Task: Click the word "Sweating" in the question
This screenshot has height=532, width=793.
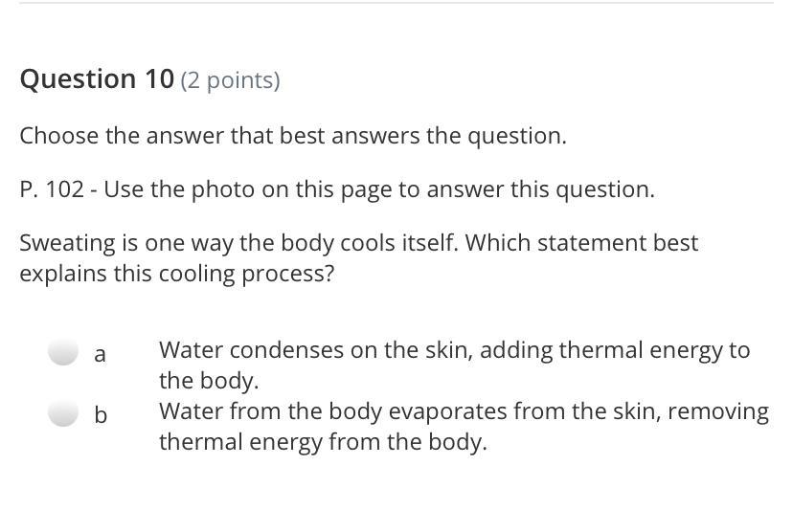Action: click(68, 244)
